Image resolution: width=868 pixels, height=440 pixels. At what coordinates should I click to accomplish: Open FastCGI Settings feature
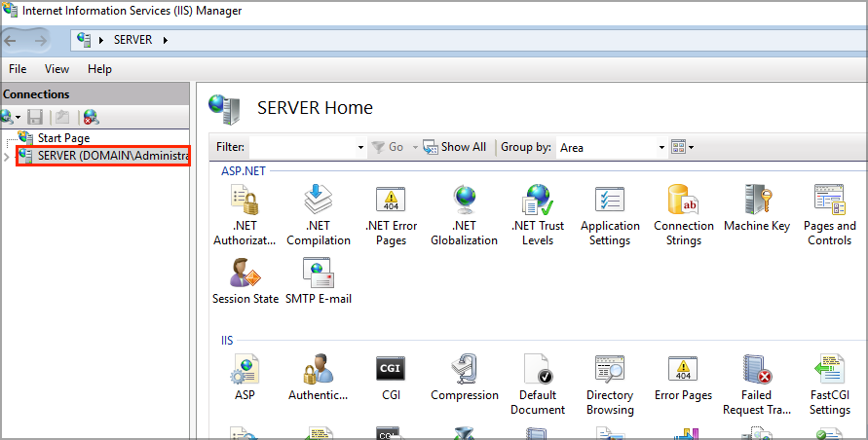tap(830, 385)
